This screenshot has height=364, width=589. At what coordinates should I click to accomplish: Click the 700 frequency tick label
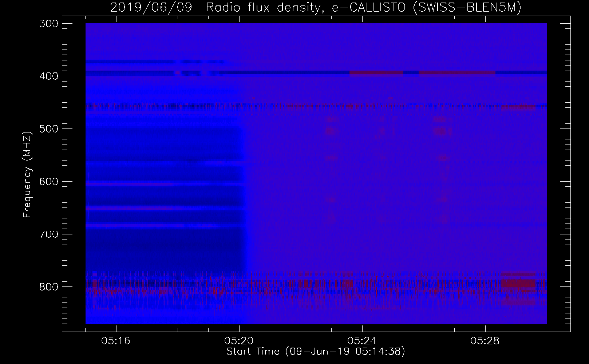click(48, 234)
